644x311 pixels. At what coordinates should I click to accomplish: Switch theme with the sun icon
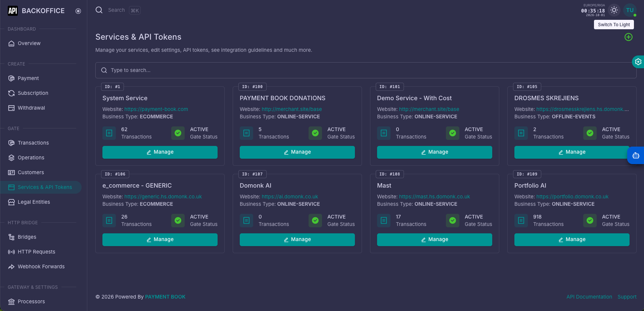614,10
